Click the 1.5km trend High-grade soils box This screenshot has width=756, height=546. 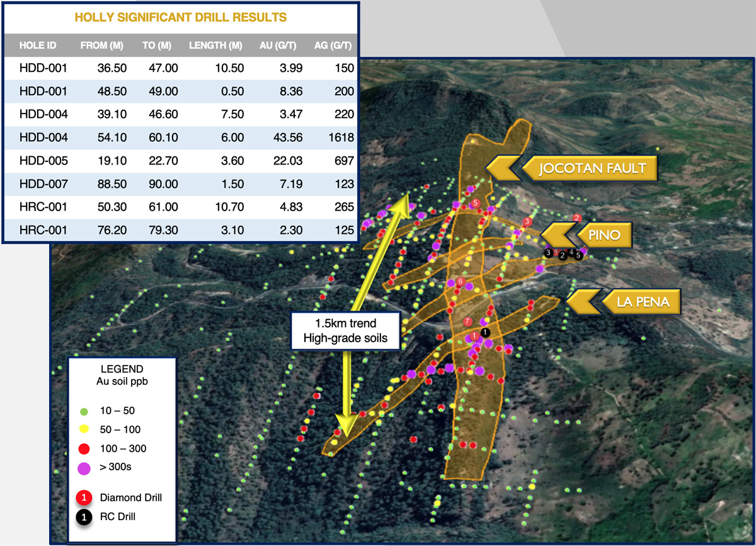(346, 329)
